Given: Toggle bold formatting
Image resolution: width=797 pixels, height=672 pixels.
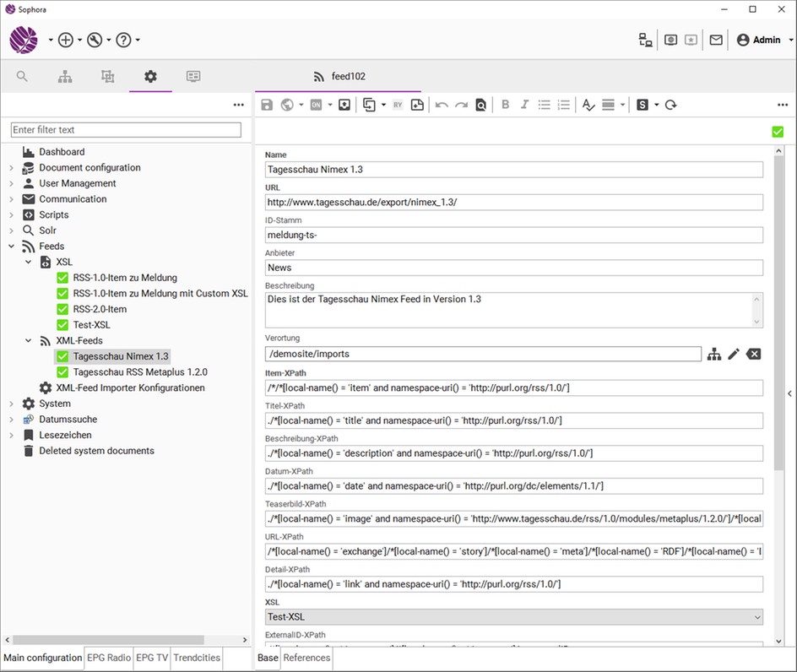Looking at the screenshot, I should click(x=505, y=105).
